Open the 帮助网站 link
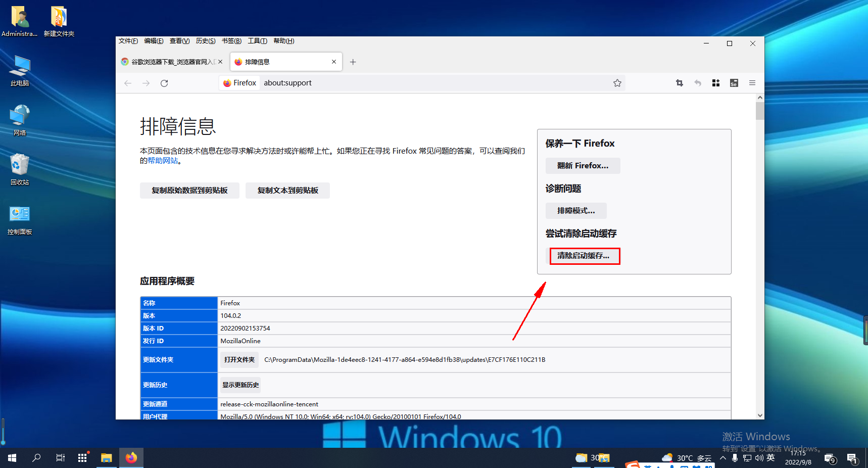The width and height of the screenshot is (868, 468). pyautogui.click(x=163, y=161)
